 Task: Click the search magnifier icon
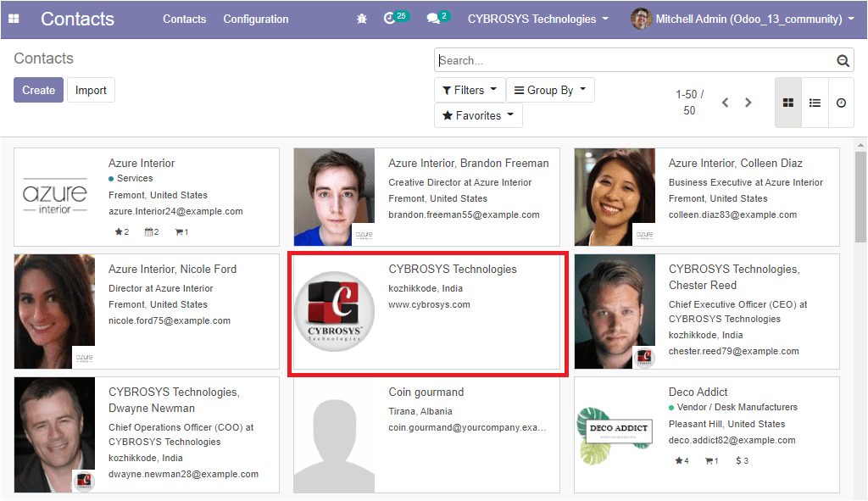(x=843, y=60)
